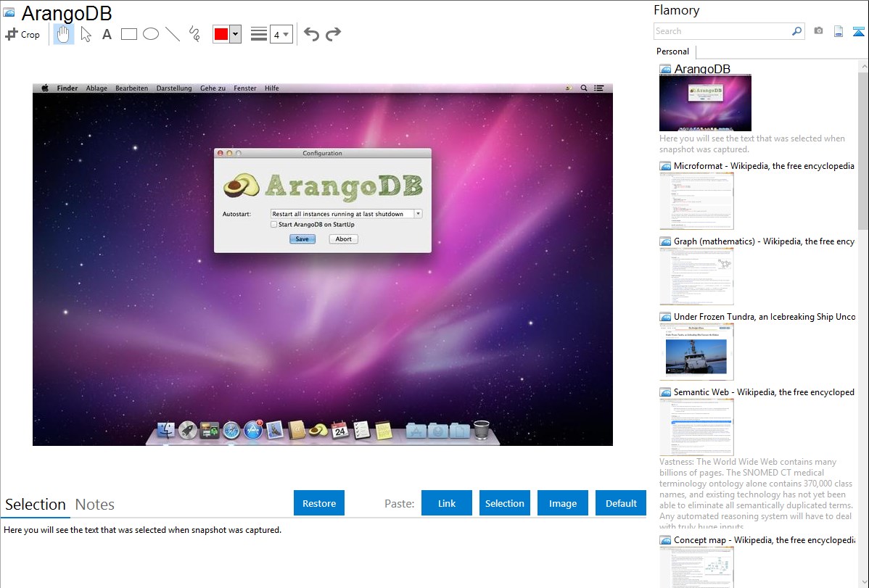Image resolution: width=869 pixels, height=588 pixels.
Task: Click the line thickness icon
Action: pos(259,34)
